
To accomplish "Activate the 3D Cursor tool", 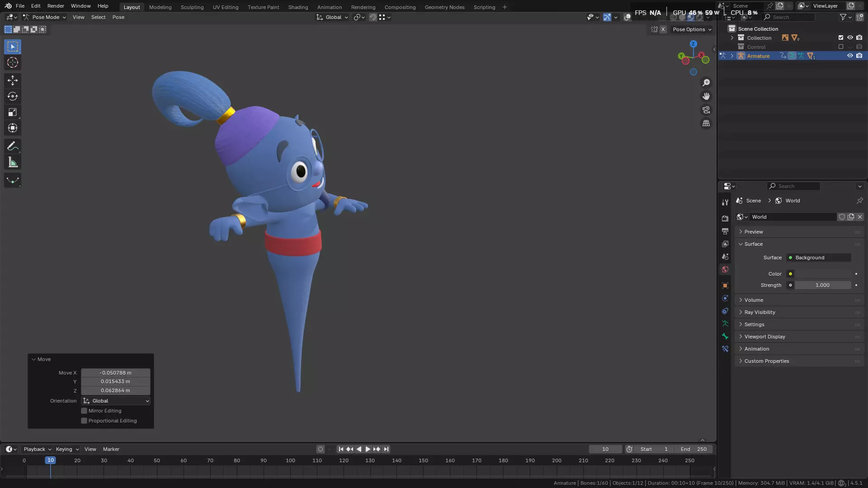I will coord(13,62).
